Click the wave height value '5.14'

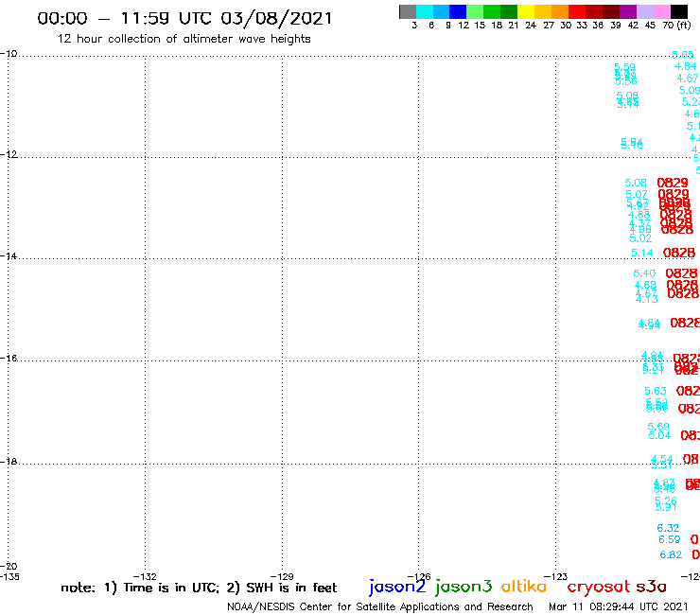click(642, 253)
